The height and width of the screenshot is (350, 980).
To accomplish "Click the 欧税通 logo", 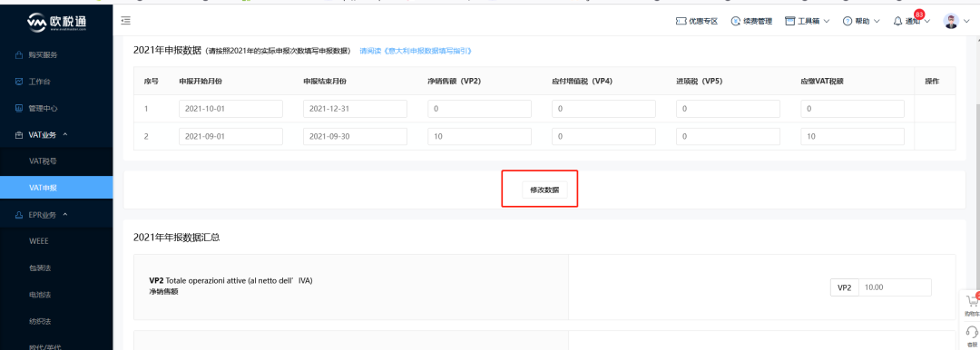I will 57,22.
